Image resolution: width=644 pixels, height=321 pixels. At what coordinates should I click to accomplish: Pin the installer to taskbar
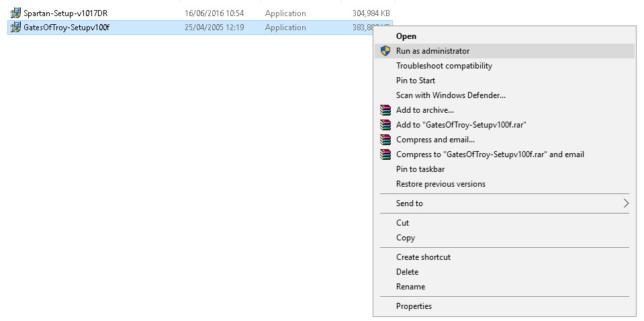point(420,169)
